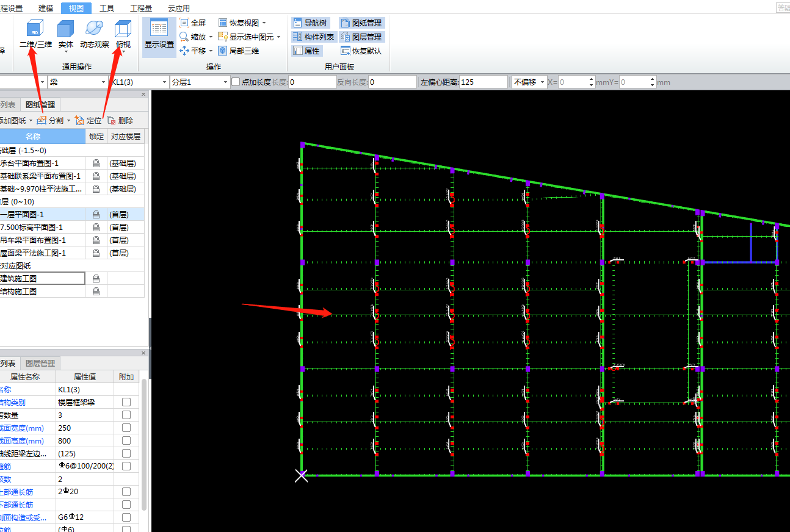This screenshot has width=790, height=532.
Task: Switch to the 图层管理 tab in lower panel
Action: pyautogui.click(x=40, y=364)
